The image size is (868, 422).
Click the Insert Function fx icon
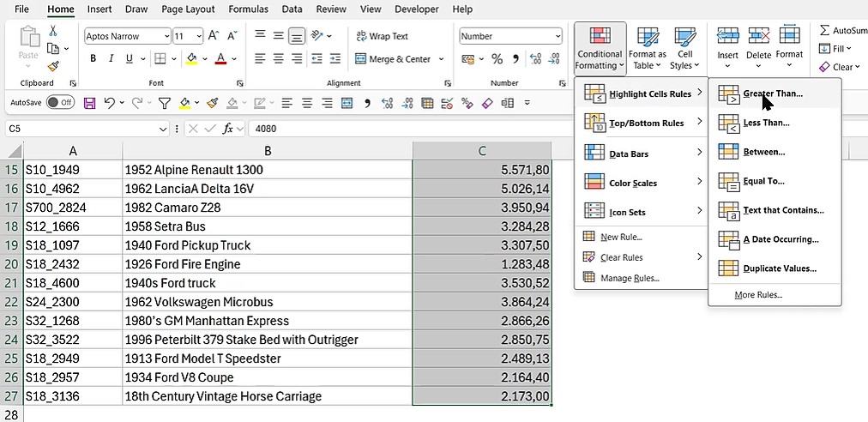coord(227,129)
